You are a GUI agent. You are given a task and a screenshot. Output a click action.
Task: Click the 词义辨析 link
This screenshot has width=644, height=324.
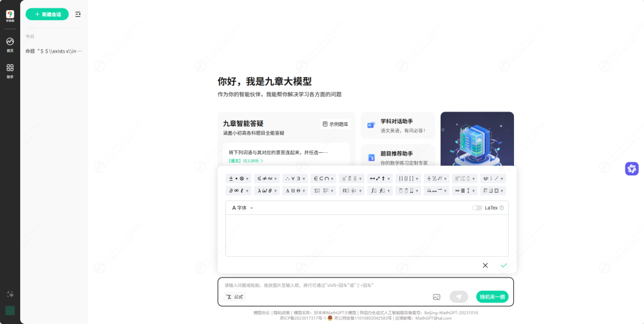[253, 161]
